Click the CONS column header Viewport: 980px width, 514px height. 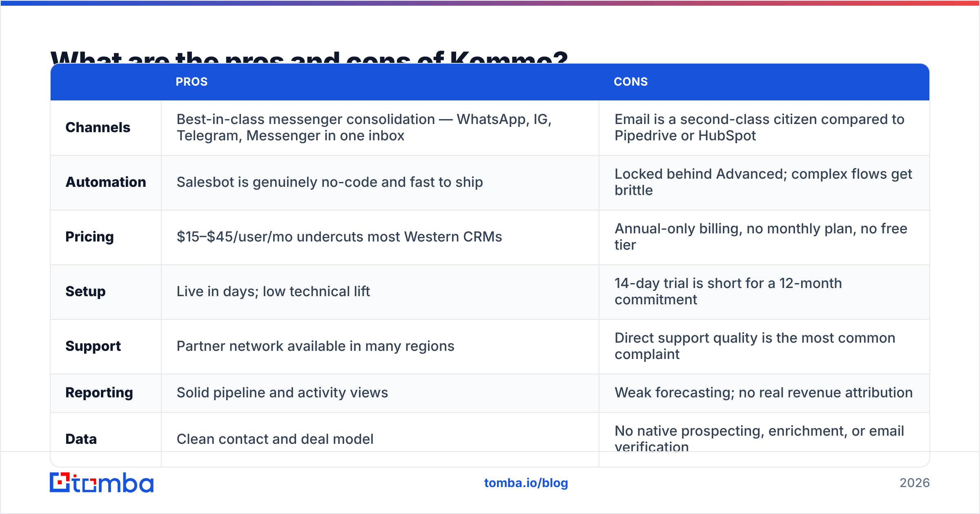point(630,82)
